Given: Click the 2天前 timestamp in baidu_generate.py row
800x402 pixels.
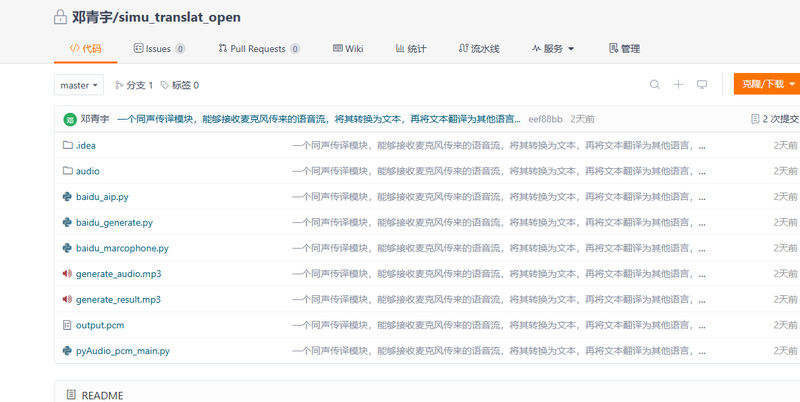Looking at the screenshot, I should point(785,222).
